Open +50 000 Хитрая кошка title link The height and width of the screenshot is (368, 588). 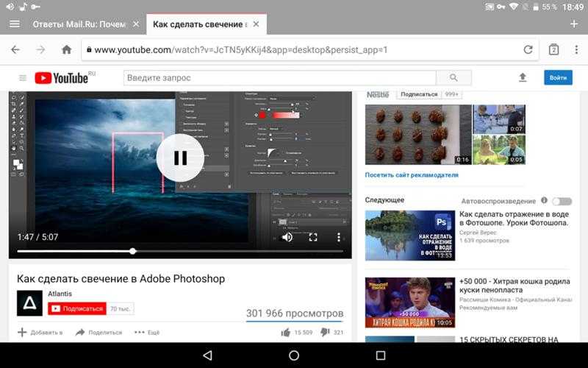(x=514, y=286)
